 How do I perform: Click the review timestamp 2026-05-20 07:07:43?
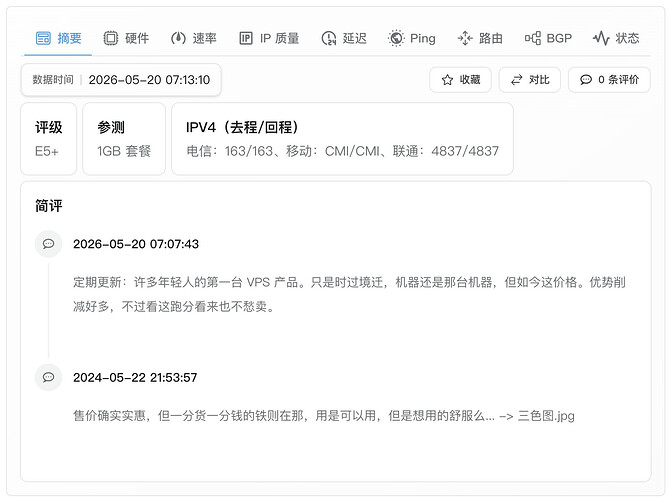pos(136,244)
